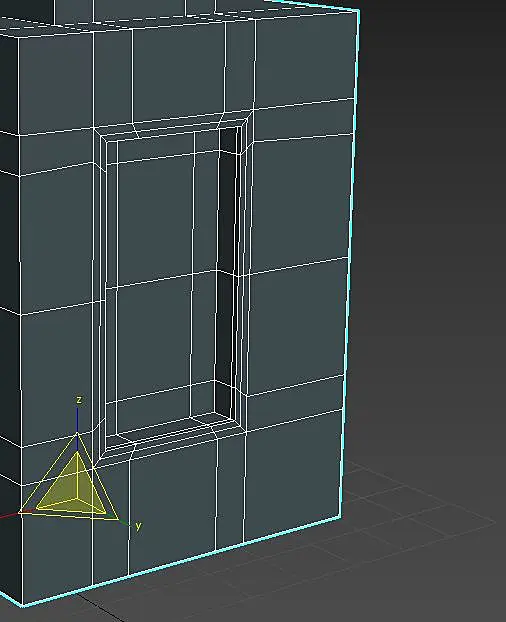Click the red X axis gizmo line

point(9,516)
